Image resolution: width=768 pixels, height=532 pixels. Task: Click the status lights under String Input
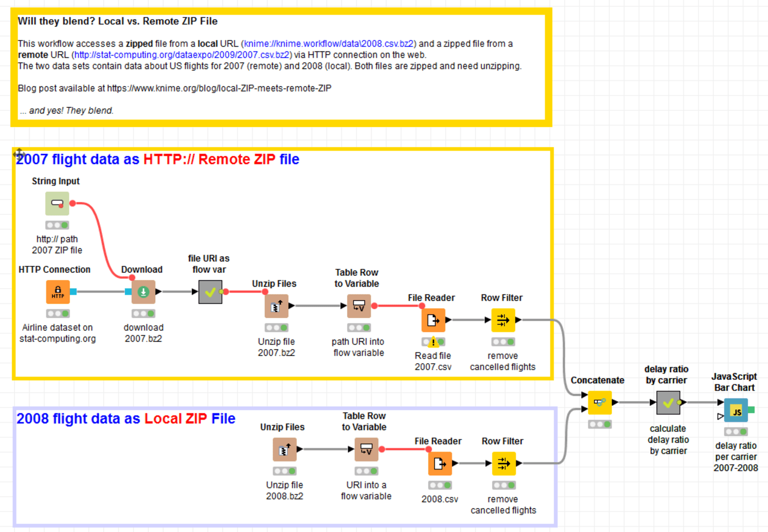[x=57, y=225]
